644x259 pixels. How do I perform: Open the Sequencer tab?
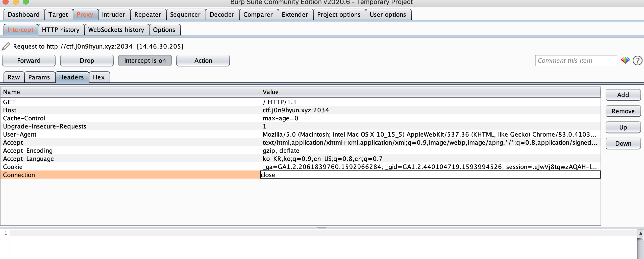pyautogui.click(x=185, y=15)
